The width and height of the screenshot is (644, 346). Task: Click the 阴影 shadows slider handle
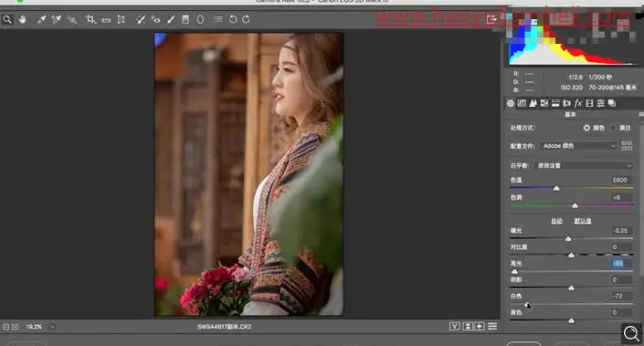(x=571, y=288)
